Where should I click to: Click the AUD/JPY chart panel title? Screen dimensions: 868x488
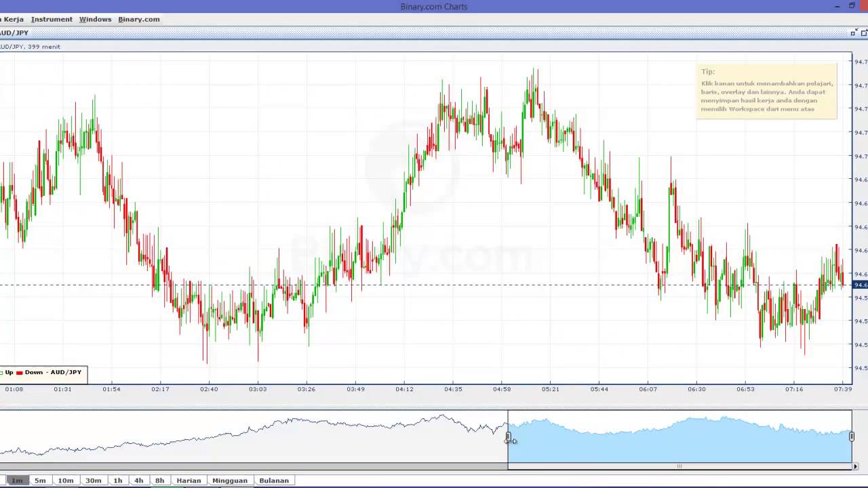[14, 33]
